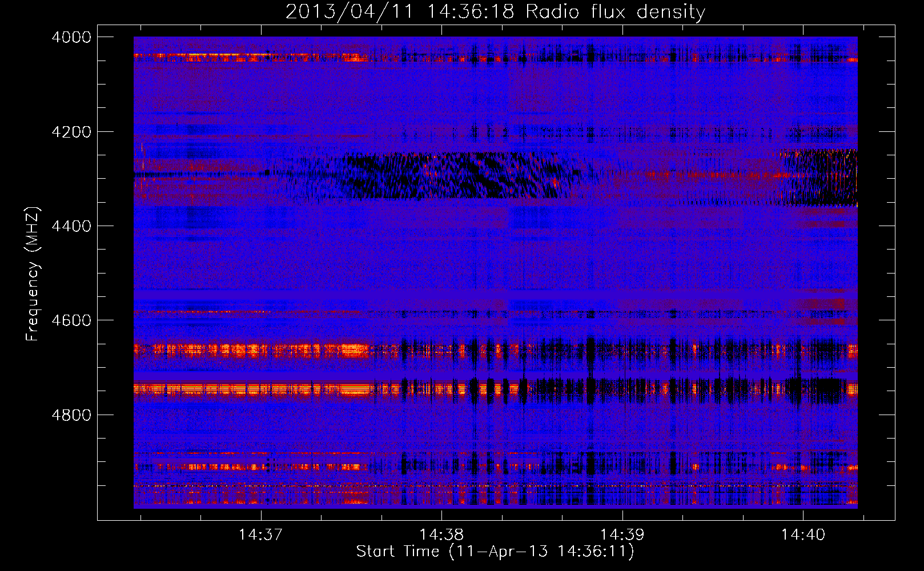Click the plot title "2013/04/11 14:36:18 Radio flux density"
924x571 pixels.
click(x=495, y=11)
